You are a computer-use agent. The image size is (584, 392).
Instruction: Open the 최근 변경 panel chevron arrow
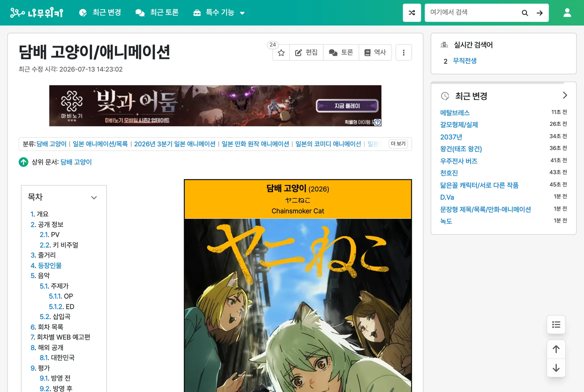pyautogui.click(x=565, y=95)
